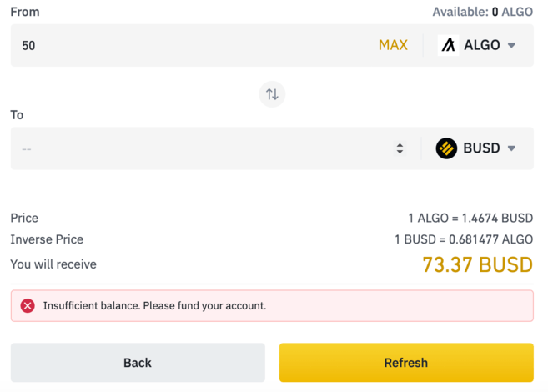
Task: Click the Available: 0 ALGO balance text
Action: [482, 13]
